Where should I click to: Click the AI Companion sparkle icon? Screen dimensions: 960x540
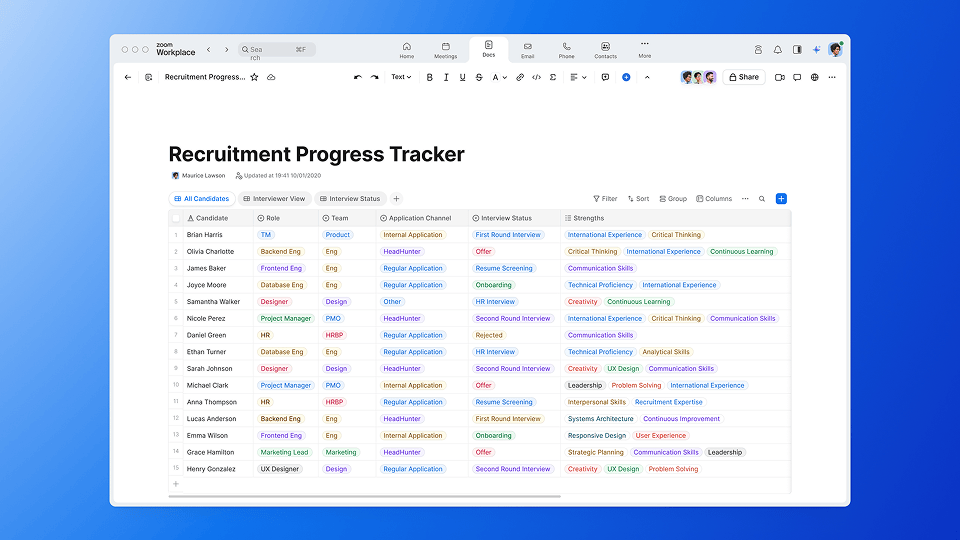coord(816,49)
